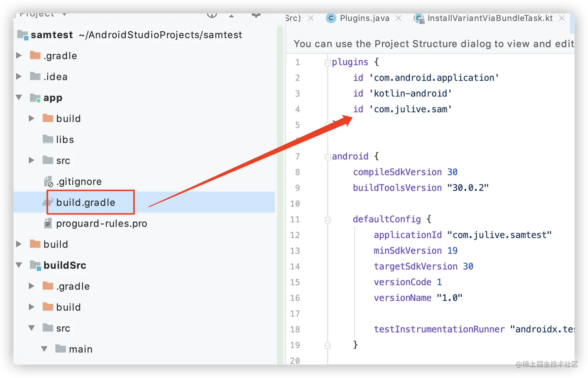588x378 pixels.
Task: Click the 'kotlin-android' plugin id text
Action: tap(410, 94)
